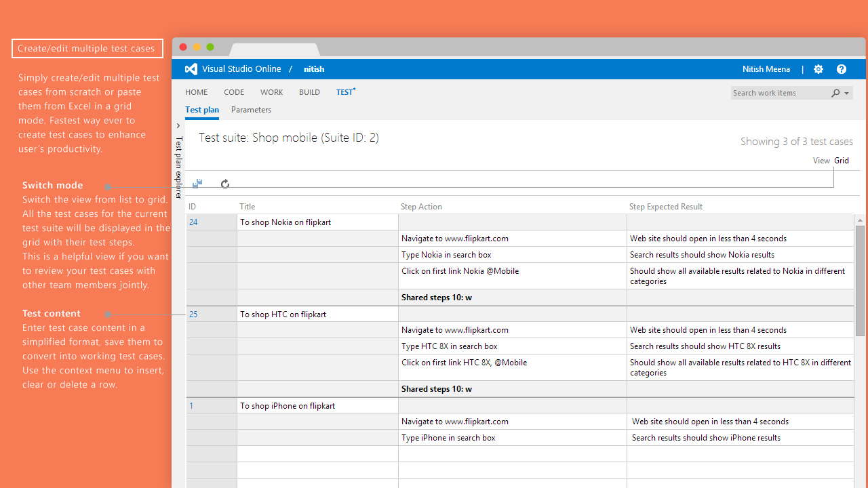Viewport: 868px width, 488px height.
Task: Click in the Search work items field
Action: [780, 93]
